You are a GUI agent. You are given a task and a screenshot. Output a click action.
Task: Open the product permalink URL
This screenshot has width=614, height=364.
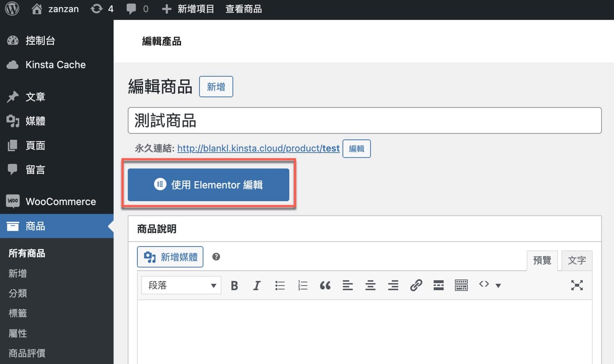[x=258, y=148]
